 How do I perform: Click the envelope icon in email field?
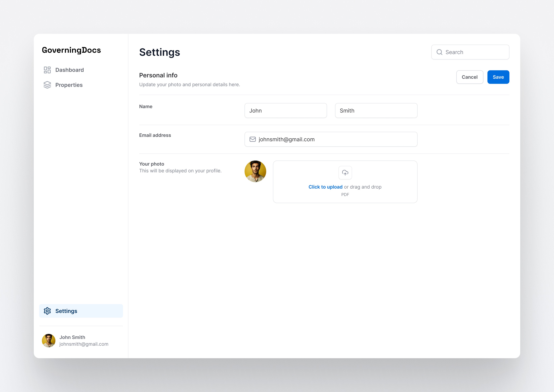click(x=252, y=139)
